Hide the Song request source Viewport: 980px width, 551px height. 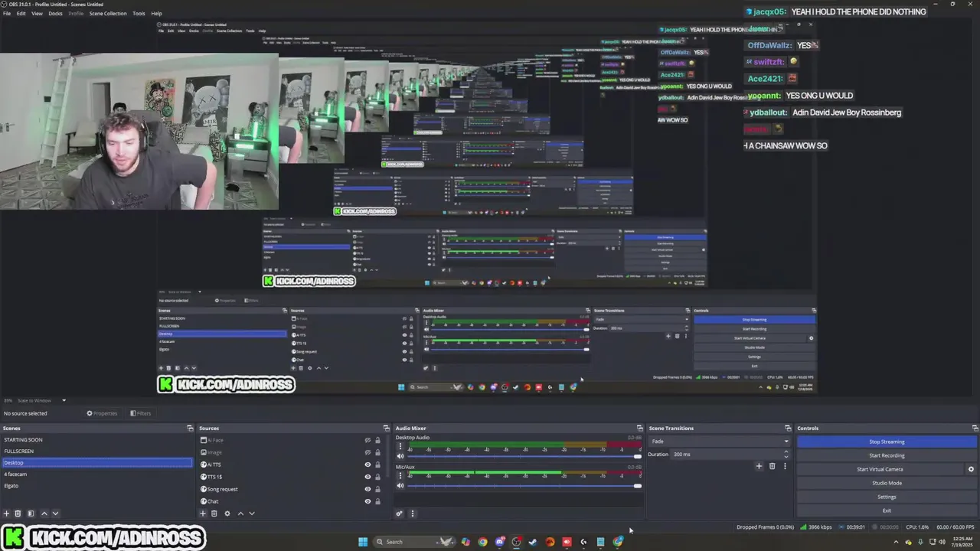(367, 489)
